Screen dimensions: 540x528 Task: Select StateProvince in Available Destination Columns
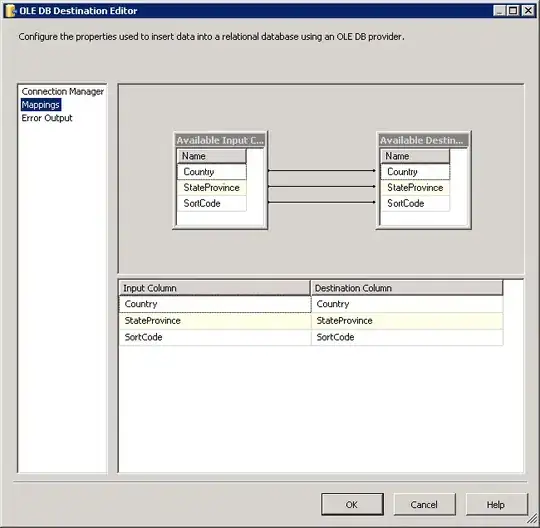coord(415,187)
